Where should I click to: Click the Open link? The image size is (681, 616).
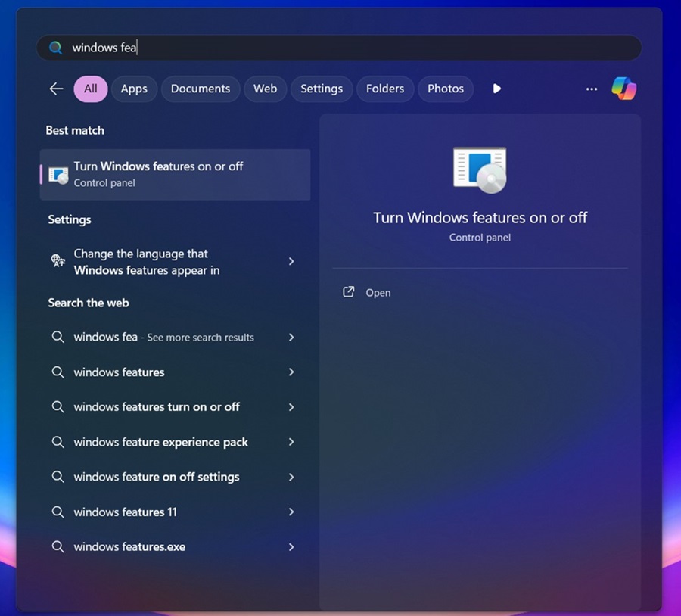click(378, 292)
